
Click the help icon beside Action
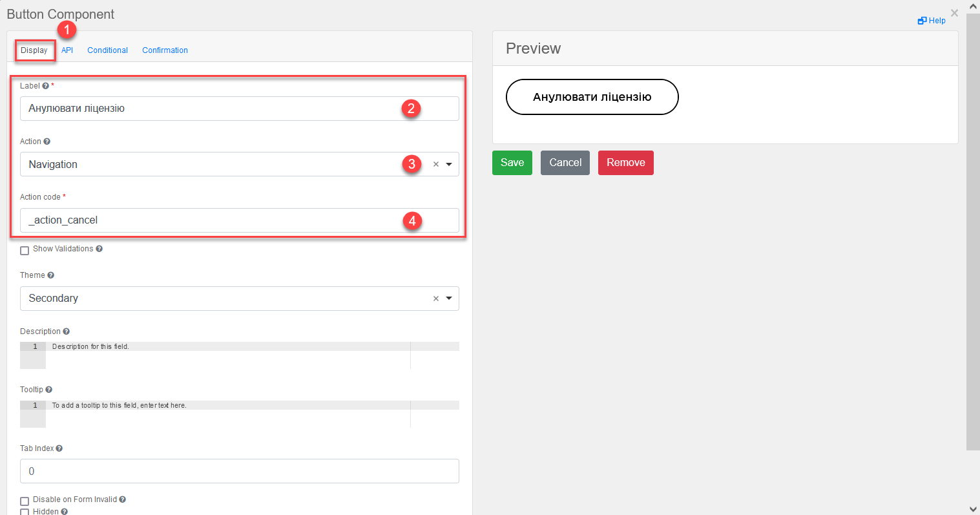click(47, 142)
